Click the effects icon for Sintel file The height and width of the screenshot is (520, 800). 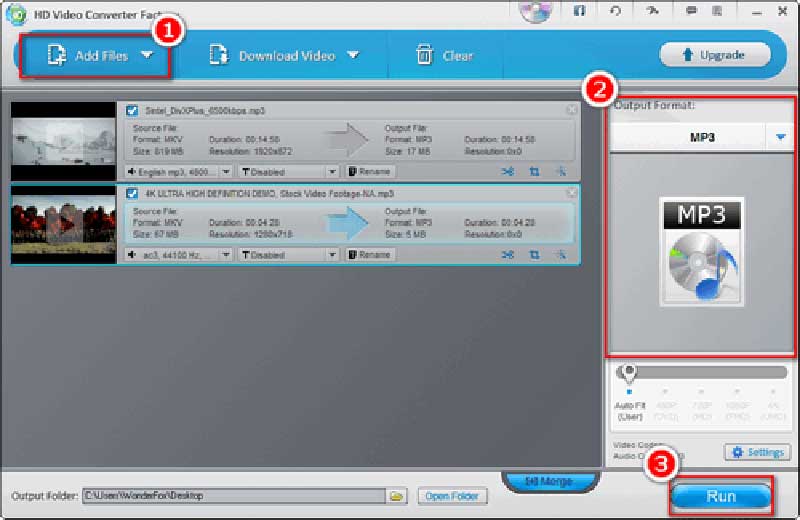(x=561, y=171)
